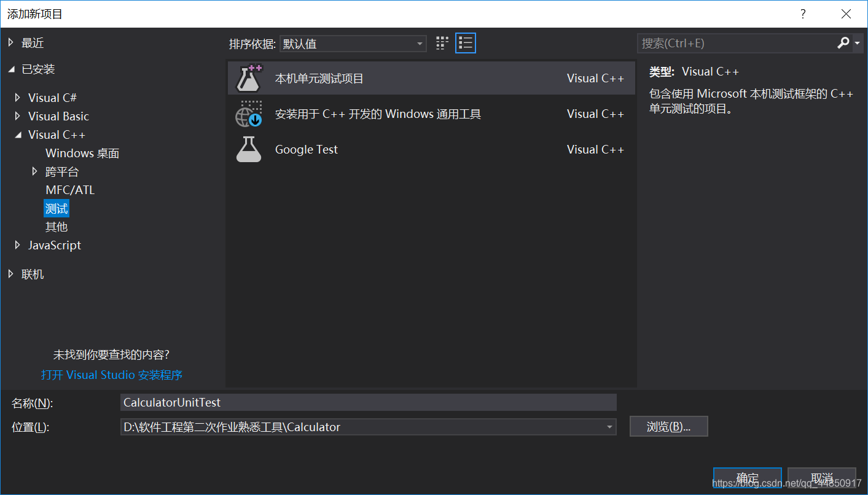
Task: Collapse the 已安装 section
Action: pyautogui.click(x=11, y=69)
